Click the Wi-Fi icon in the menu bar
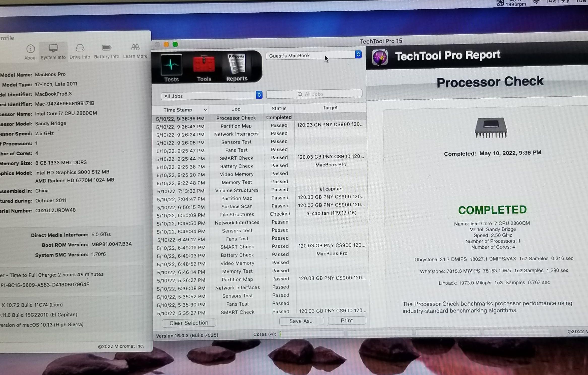Viewport: 588px width, 375px height. click(x=536, y=2)
